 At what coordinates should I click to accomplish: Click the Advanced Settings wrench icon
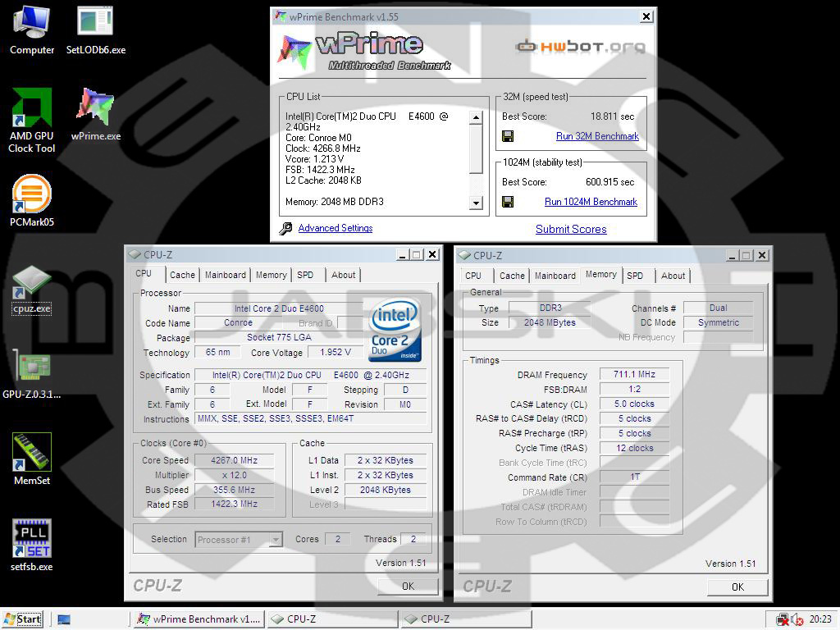pyautogui.click(x=285, y=228)
